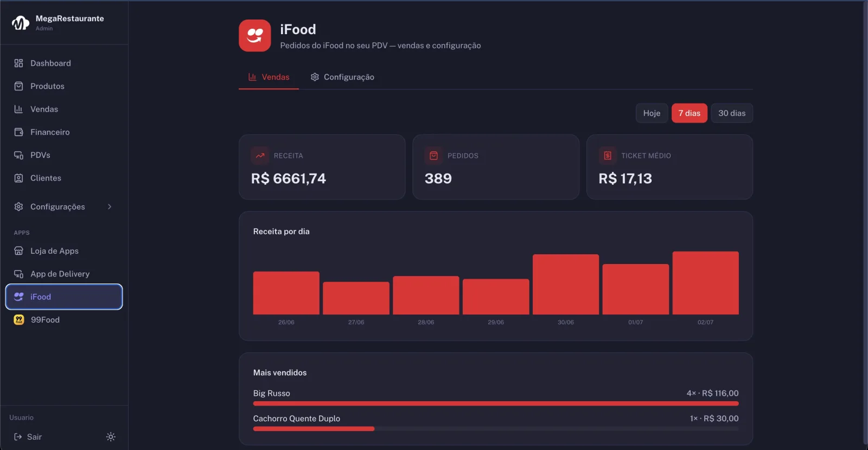Screen dimensions: 868x450
Task: Open Loja de Apps page
Action: 64,251
